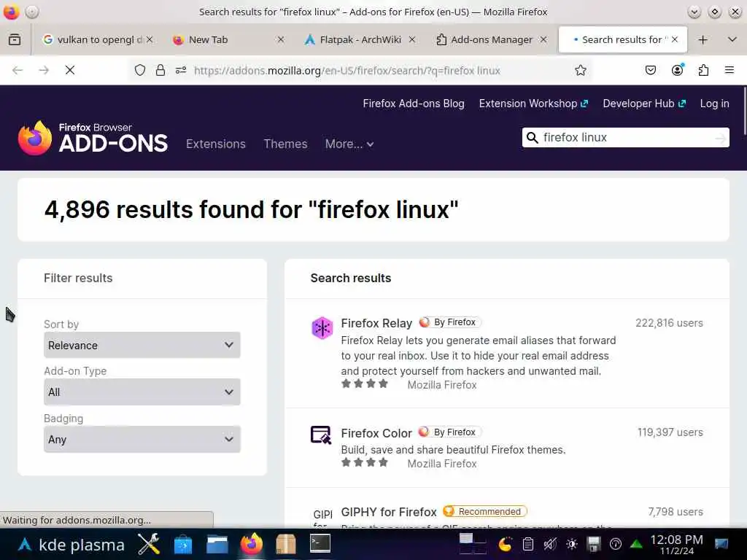Close the Flatpak - ArchWiki tab
Screen dimensions: 747x560
(412, 39)
